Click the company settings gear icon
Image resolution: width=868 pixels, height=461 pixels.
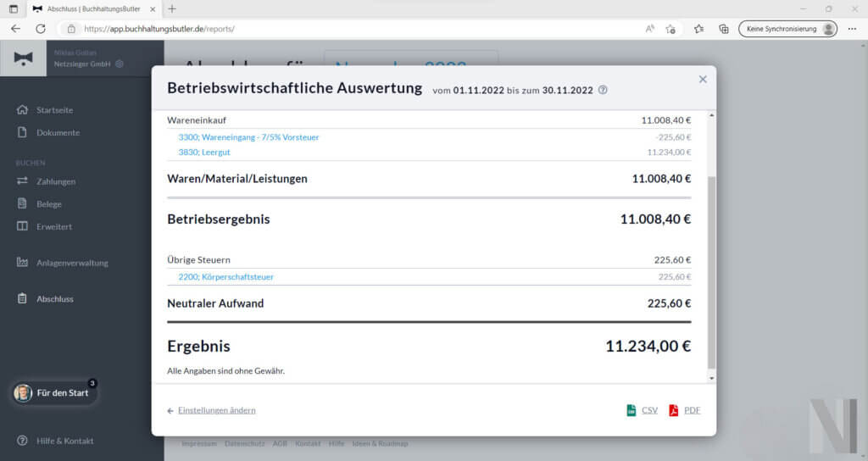[120, 64]
